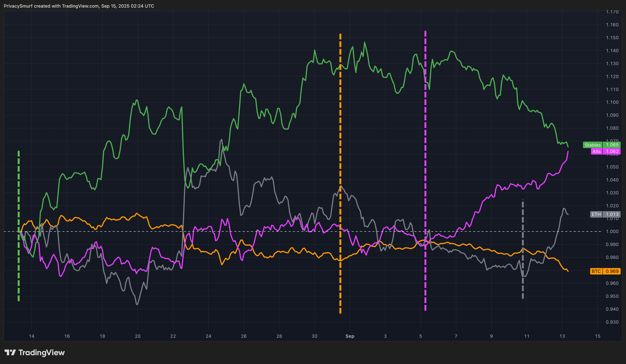This screenshot has height=364, width=626.
Task: Select the Alts 1.062 price value
Action: click(612, 152)
